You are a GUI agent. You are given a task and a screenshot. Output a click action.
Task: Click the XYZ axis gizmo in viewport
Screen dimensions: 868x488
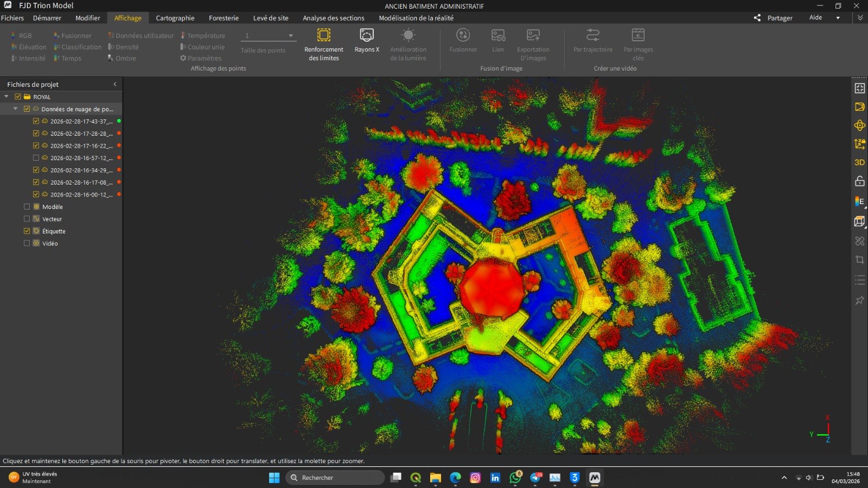pyautogui.click(x=821, y=429)
